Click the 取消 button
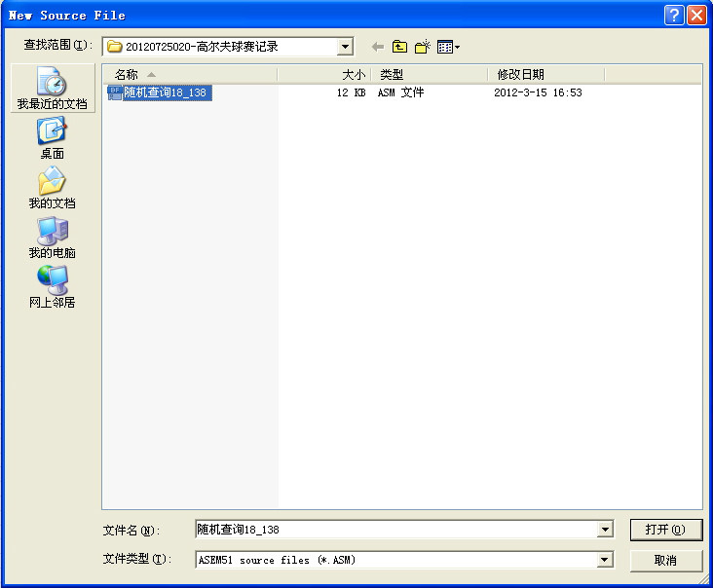713x588 pixels. [x=665, y=561]
